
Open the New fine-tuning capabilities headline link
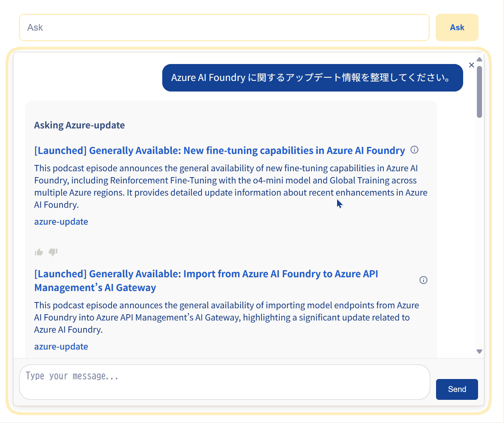click(x=220, y=150)
